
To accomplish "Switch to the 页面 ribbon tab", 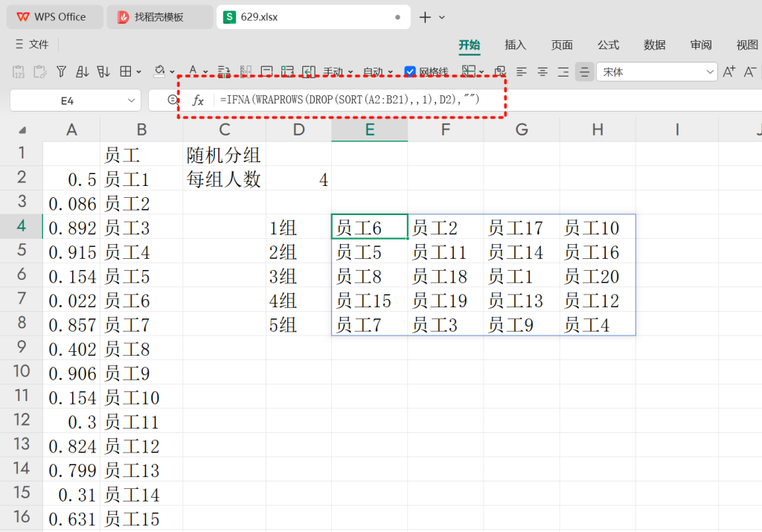I will coord(562,45).
